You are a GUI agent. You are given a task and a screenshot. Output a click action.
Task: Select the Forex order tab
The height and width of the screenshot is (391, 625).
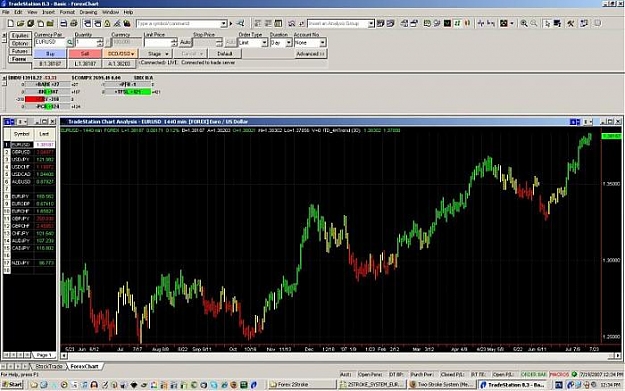click(19, 59)
